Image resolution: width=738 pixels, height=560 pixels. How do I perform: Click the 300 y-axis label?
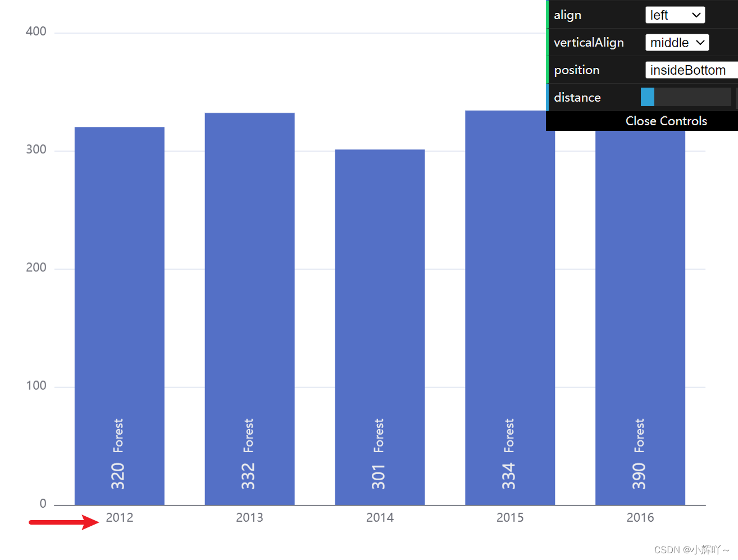point(36,149)
